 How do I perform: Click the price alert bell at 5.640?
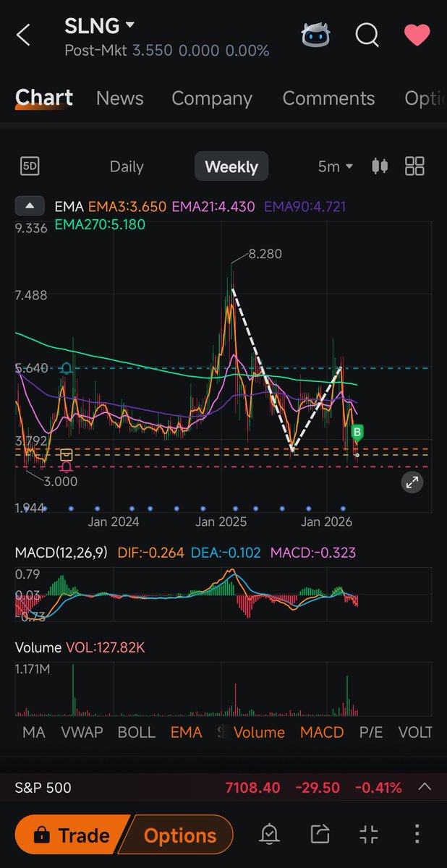(x=67, y=369)
